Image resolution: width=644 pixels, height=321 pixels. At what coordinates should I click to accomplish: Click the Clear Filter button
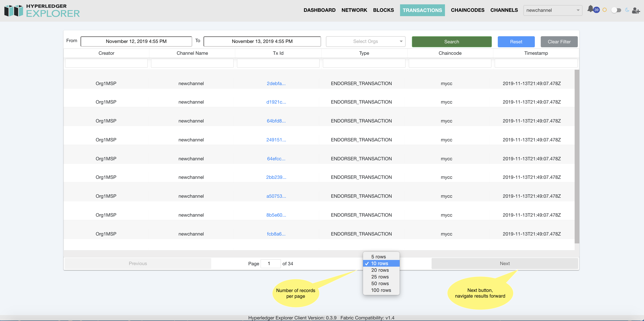tap(559, 42)
